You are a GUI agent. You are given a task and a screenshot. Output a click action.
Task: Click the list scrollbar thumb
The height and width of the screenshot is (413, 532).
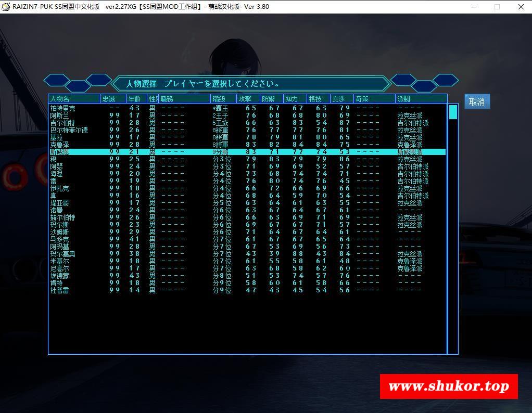coord(453,112)
